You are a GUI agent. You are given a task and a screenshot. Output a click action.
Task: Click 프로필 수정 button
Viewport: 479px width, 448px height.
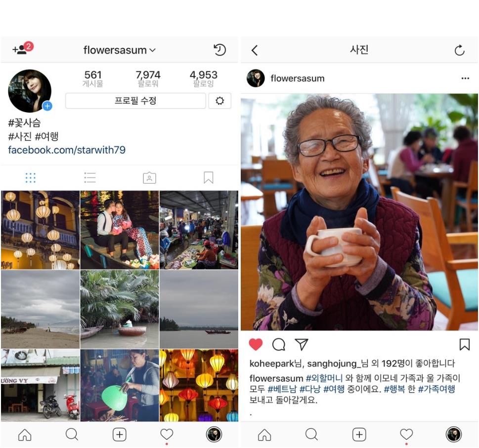point(135,101)
